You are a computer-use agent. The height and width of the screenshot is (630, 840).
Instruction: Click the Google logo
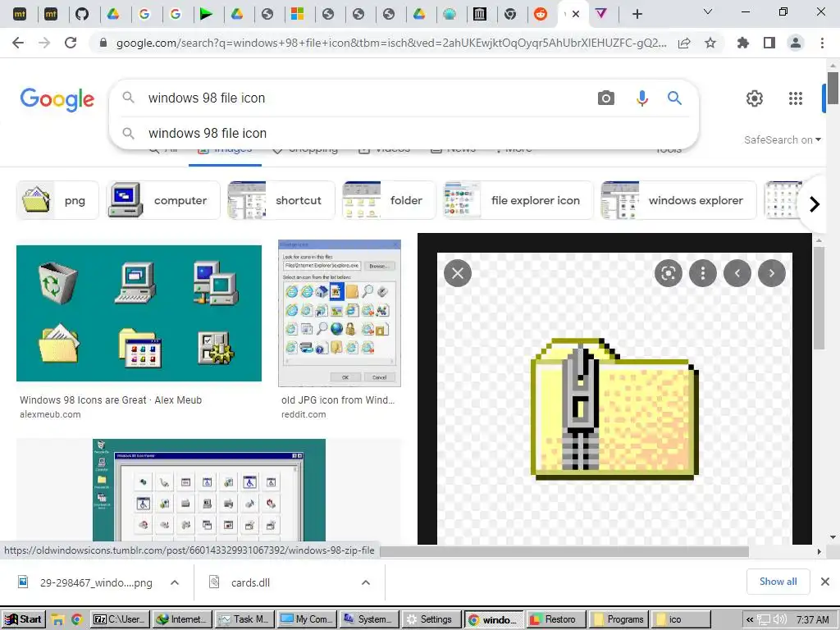(x=57, y=99)
